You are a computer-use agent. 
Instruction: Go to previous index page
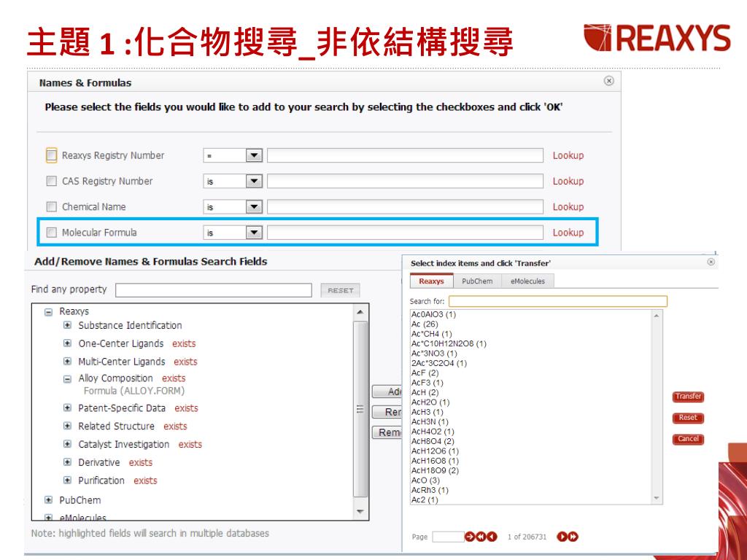492,537
